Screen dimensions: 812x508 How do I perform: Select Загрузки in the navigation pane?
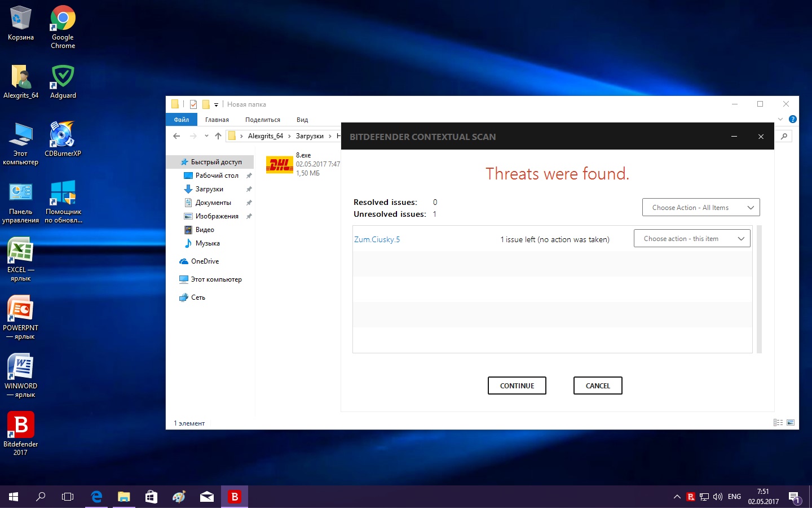pyautogui.click(x=209, y=189)
